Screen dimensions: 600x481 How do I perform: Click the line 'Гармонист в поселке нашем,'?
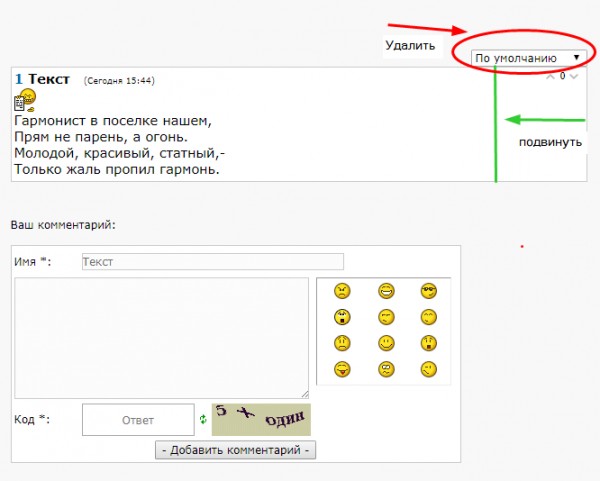pos(113,121)
